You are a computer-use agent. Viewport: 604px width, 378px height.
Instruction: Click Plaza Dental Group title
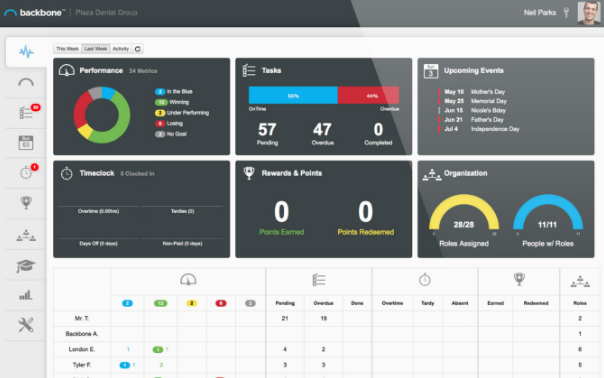[107, 13]
